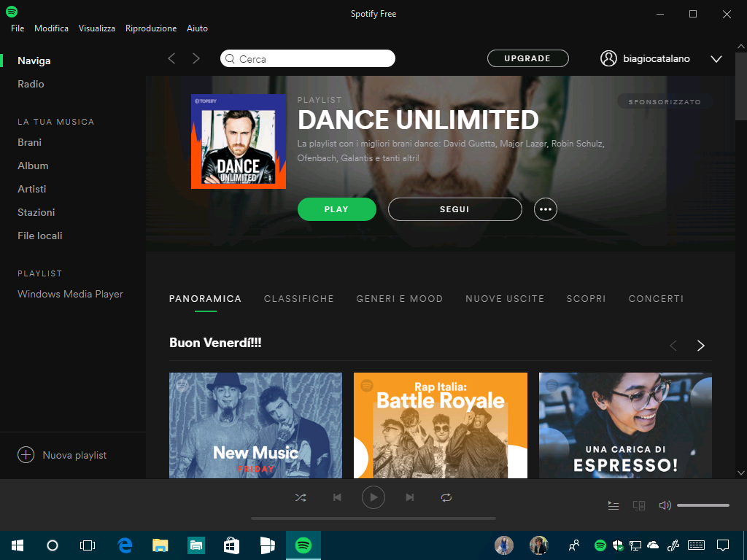747x560 pixels.
Task: Select the Panoramica tab
Action: point(205,298)
